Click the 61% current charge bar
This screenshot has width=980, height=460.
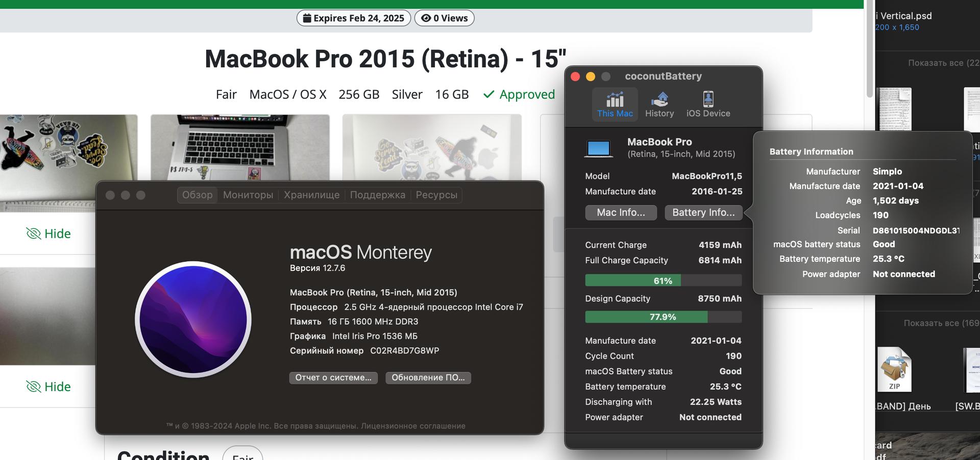663,280
